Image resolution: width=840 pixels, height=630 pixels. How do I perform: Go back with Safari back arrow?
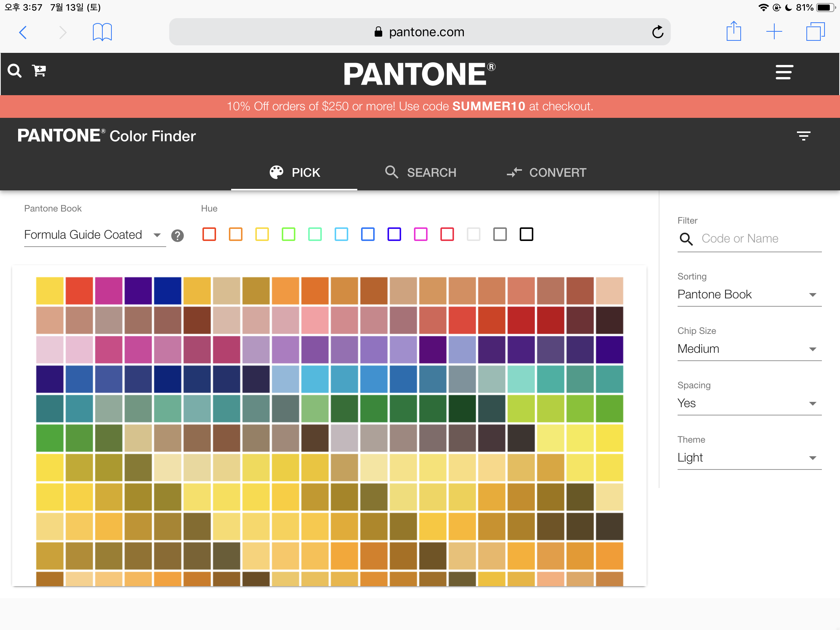click(23, 32)
